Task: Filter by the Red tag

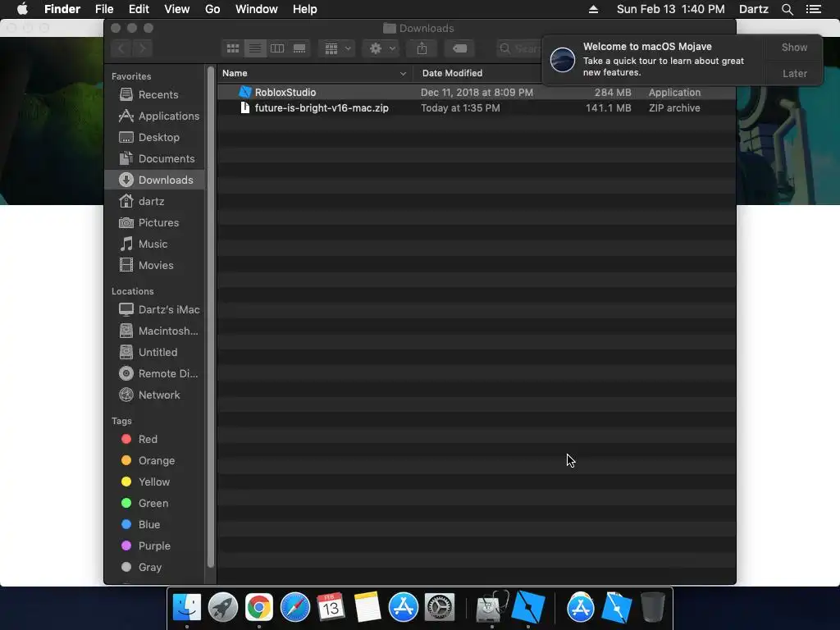Action: (155, 440)
